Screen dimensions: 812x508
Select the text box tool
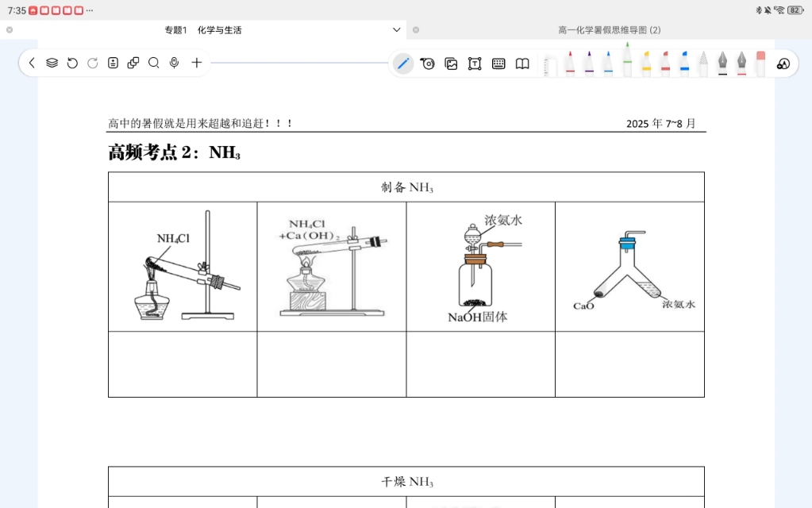[x=475, y=63]
